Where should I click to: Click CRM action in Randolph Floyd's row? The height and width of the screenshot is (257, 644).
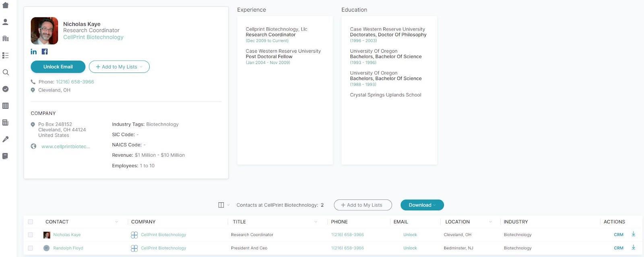click(x=619, y=248)
